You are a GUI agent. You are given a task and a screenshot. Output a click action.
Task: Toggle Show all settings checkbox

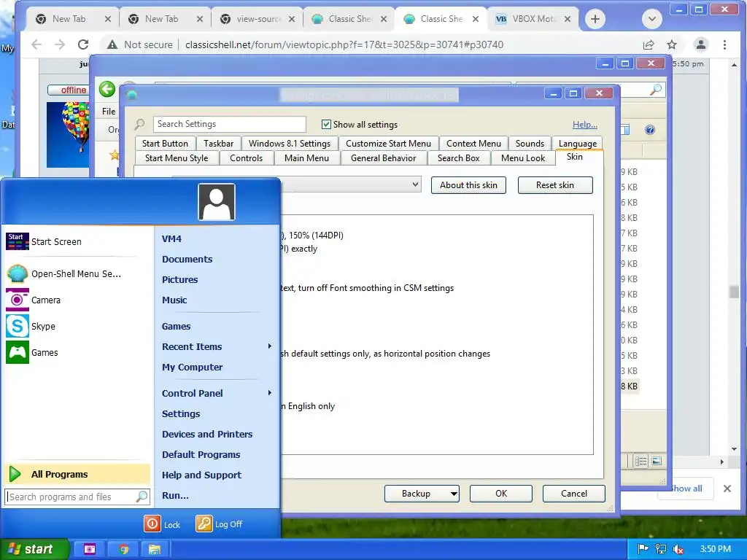pos(326,124)
